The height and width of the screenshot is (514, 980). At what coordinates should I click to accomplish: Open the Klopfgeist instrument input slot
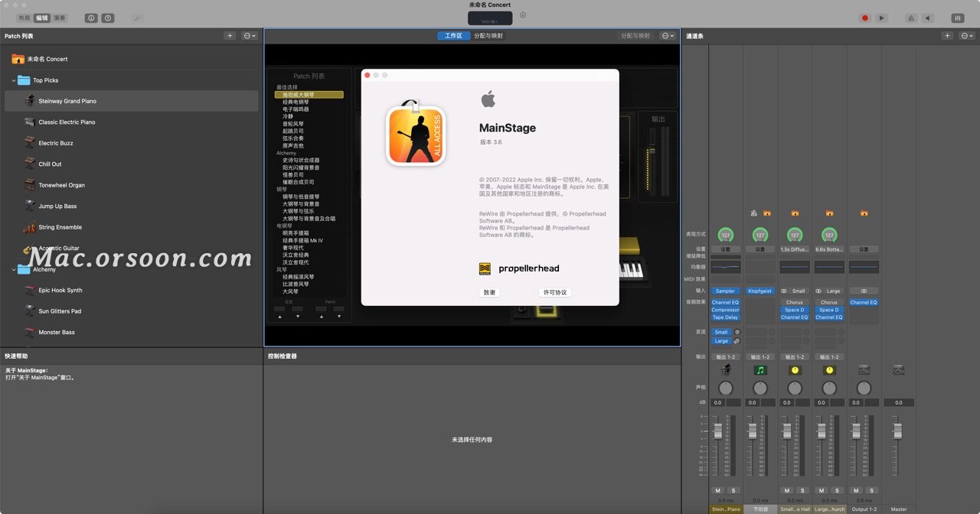tap(759, 291)
